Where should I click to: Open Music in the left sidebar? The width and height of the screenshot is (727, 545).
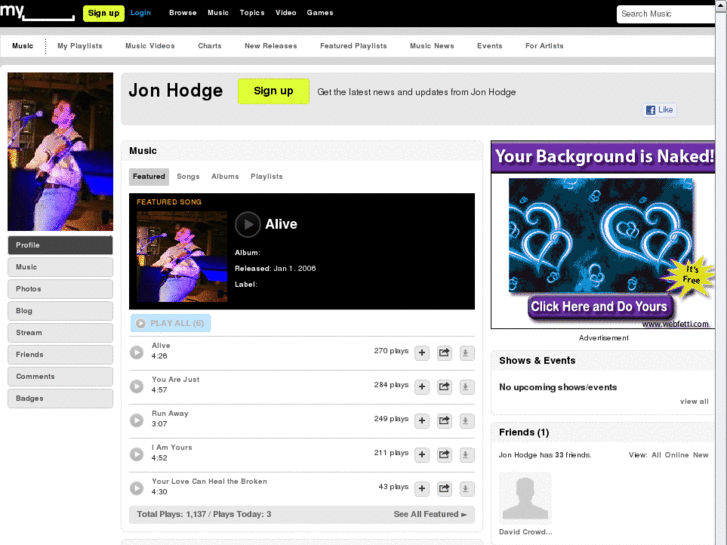click(60, 267)
